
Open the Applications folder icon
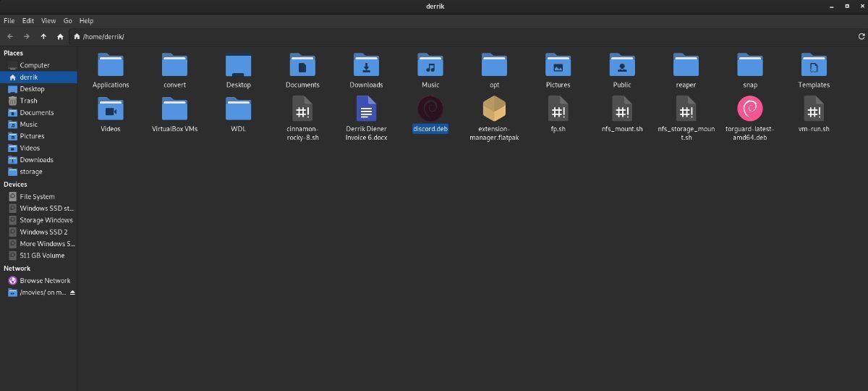tap(111, 65)
